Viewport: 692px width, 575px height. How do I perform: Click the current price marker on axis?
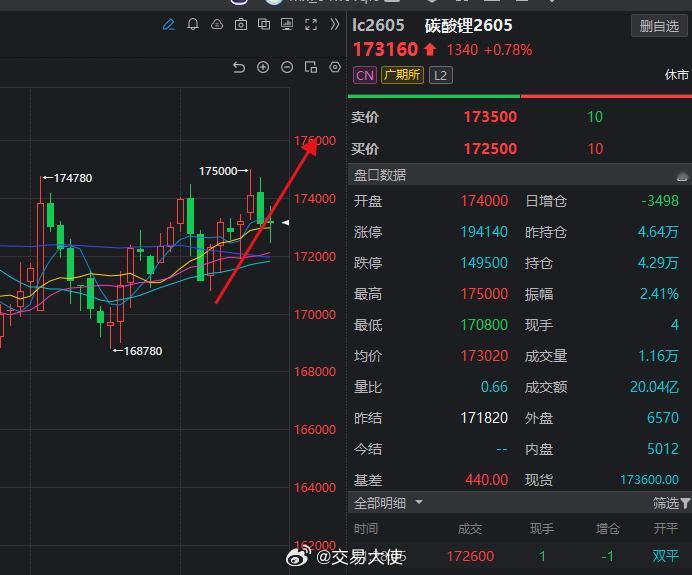pyautogui.click(x=286, y=223)
